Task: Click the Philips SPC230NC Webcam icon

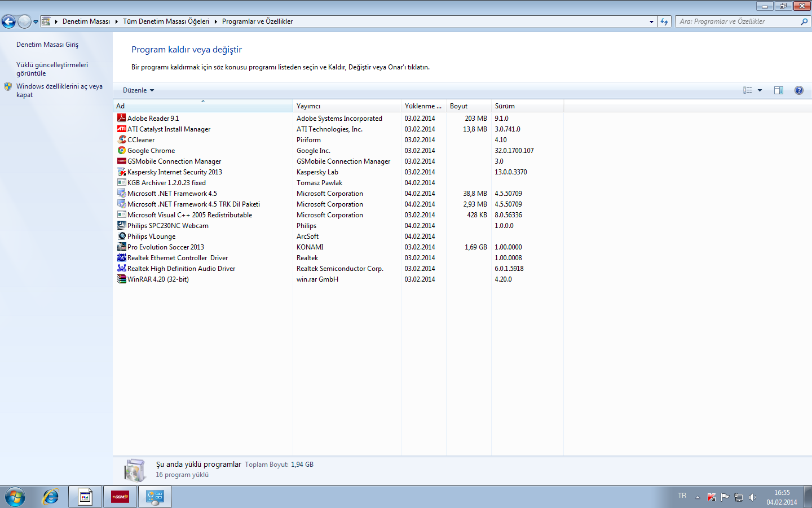Action: coord(121,225)
